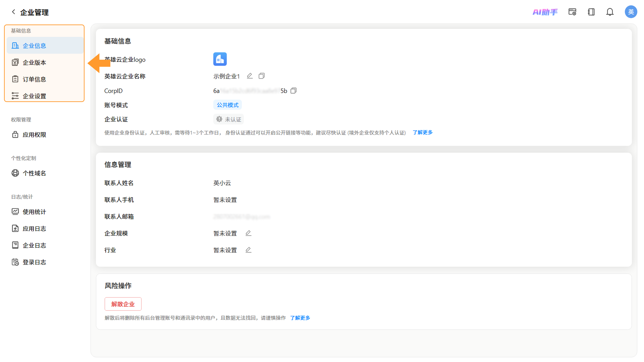Click the 企业认证 label
This screenshot has height=362, width=644.
116,119
